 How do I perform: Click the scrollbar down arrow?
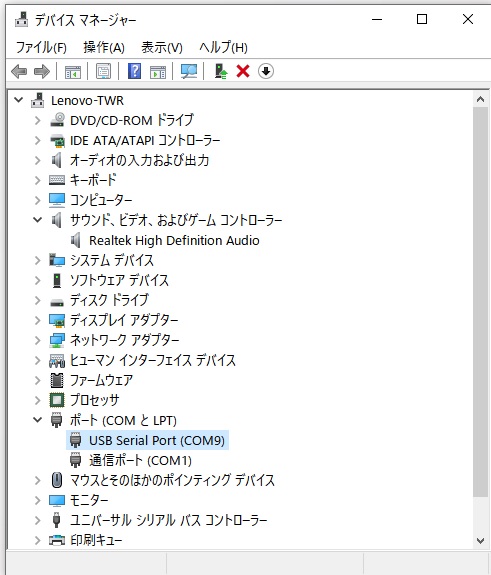coord(480,540)
